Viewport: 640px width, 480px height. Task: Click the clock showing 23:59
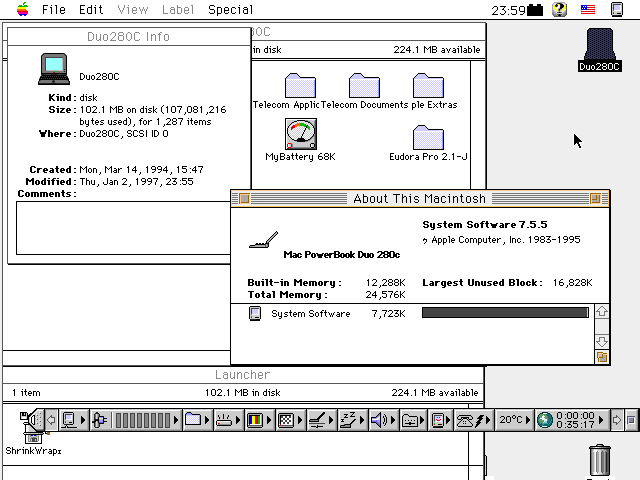[x=508, y=10]
